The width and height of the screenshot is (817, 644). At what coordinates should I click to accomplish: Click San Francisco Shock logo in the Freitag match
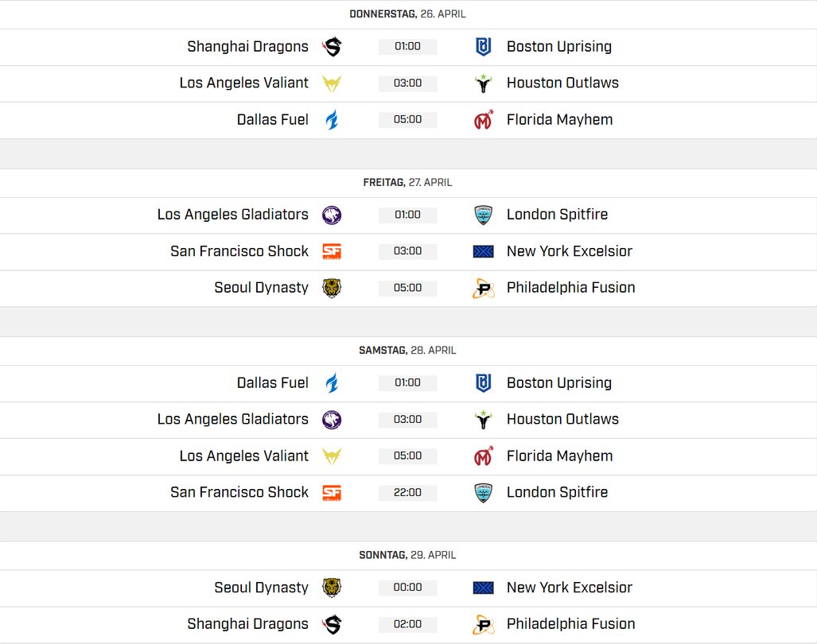tap(332, 251)
